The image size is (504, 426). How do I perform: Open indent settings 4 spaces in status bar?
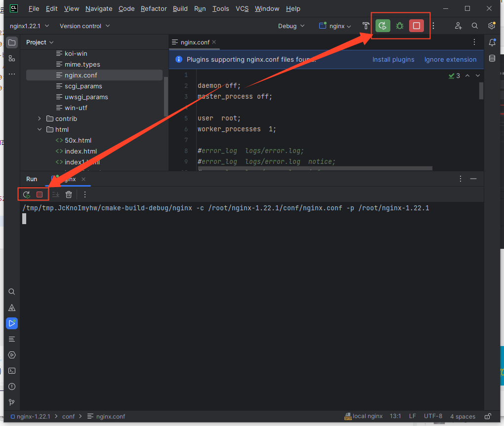click(x=462, y=416)
